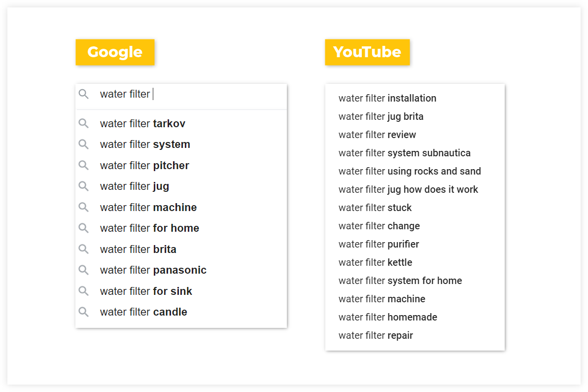Click the search icon next to 'water filter panasonic'
Screen dimensions: 588x392
84,270
